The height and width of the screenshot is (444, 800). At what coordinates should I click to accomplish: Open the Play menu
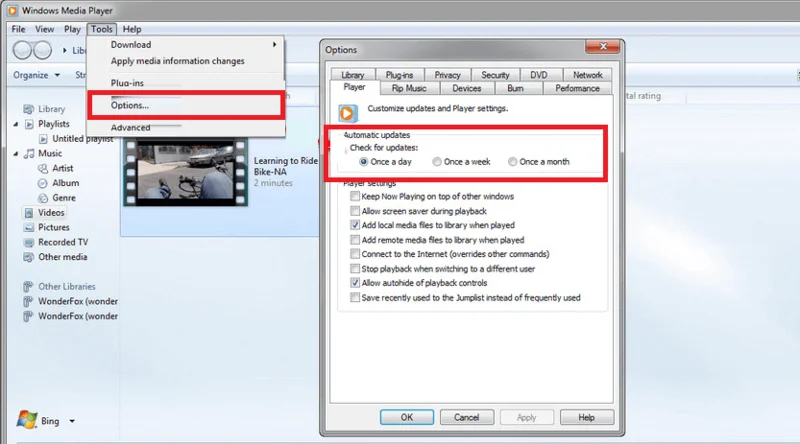[x=72, y=29]
